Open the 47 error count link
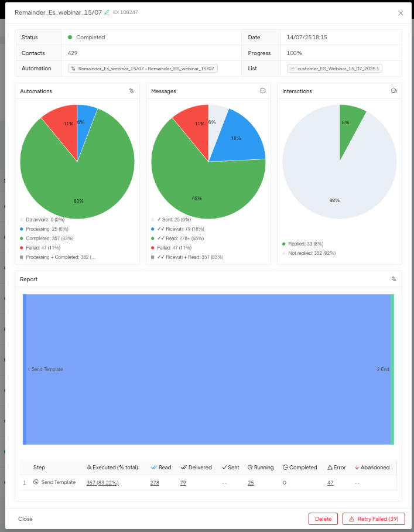This screenshot has height=532, width=414. tap(330, 482)
